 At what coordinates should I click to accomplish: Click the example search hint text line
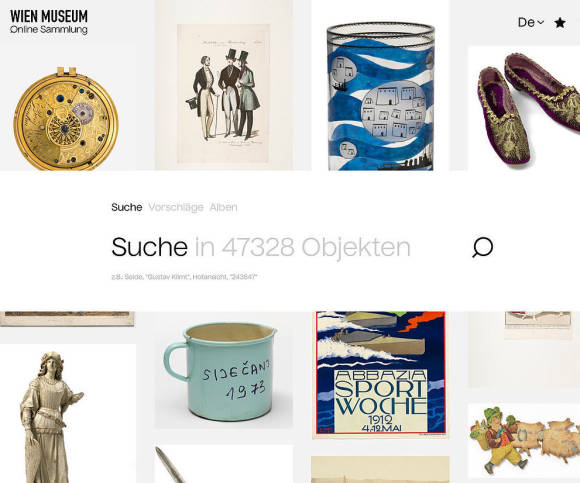point(184,277)
